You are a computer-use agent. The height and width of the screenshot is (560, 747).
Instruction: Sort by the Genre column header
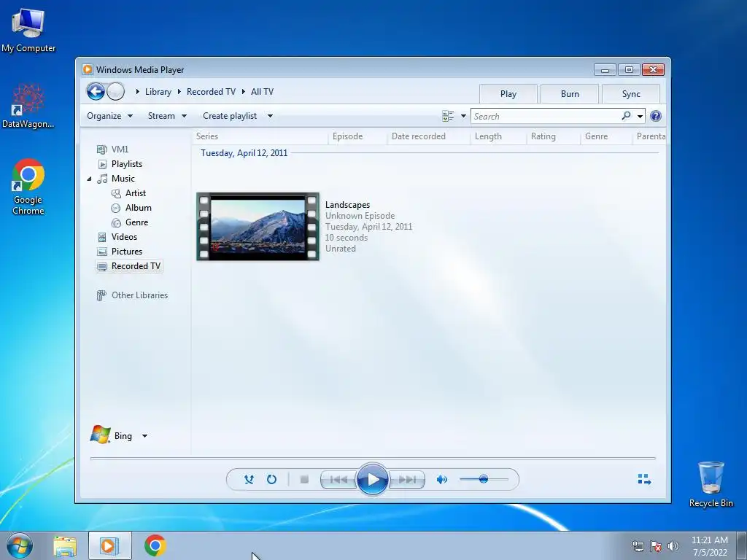point(606,136)
